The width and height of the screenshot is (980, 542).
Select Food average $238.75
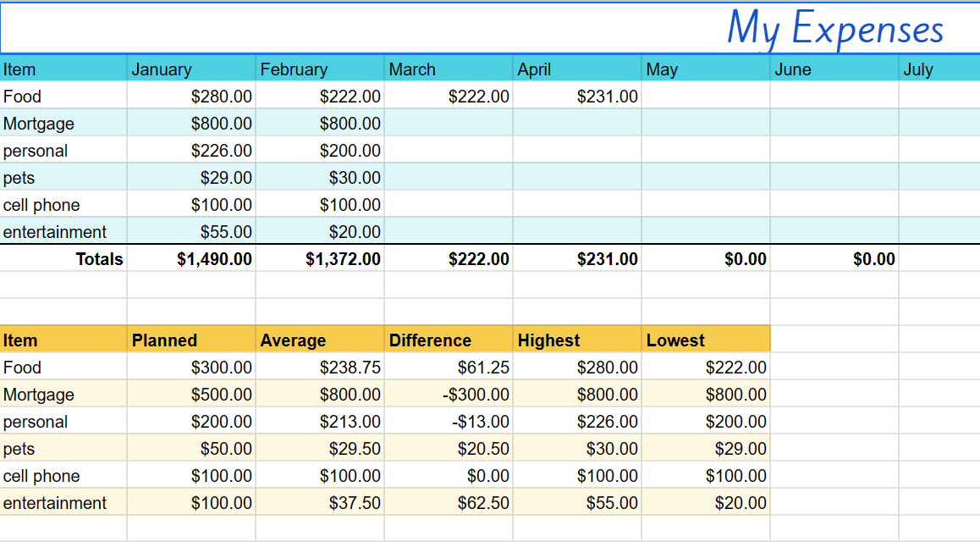click(320, 367)
